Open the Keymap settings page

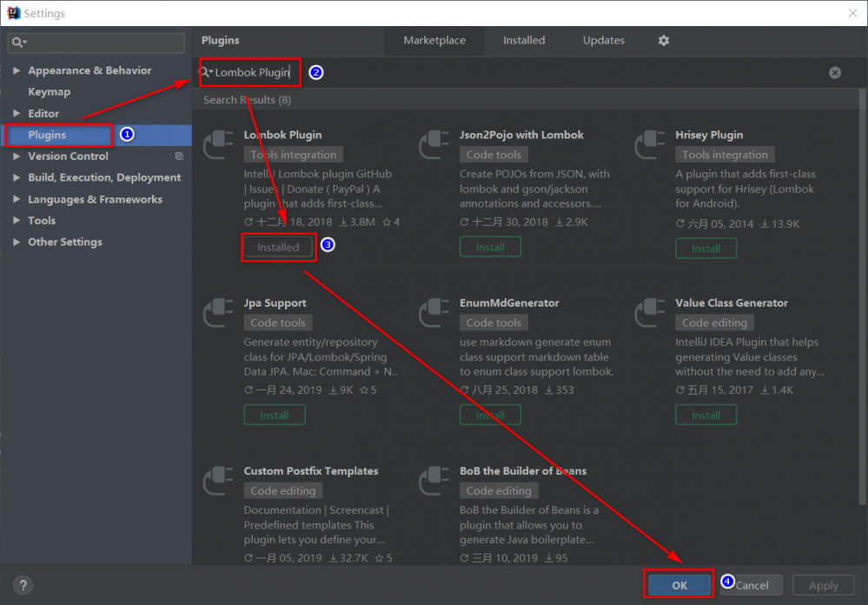click(50, 92)
